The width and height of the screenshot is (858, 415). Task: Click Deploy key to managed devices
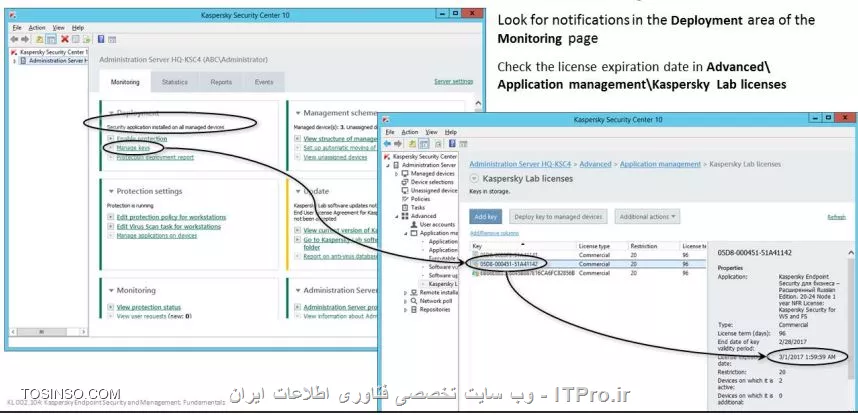pos(558,217)
